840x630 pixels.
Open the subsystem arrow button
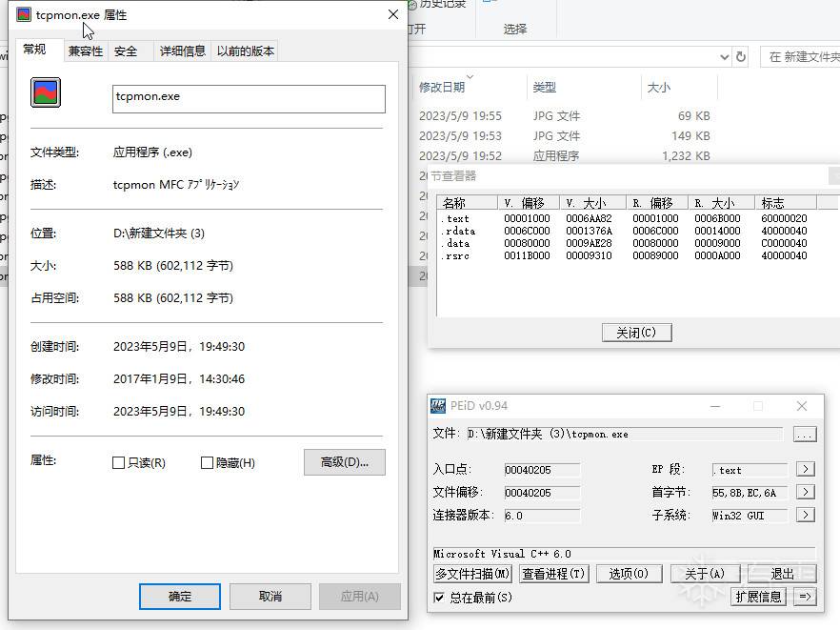(x=805, y=515)
